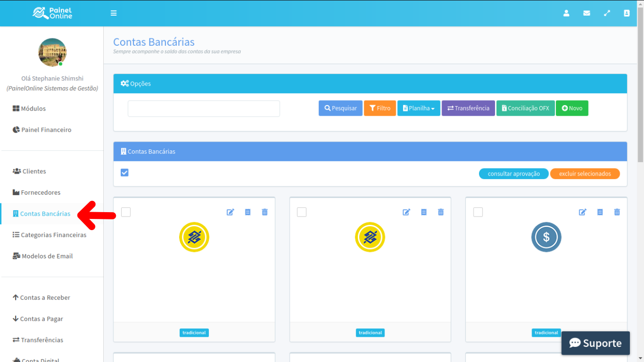
Task: Open Transferências in the sidebar
Action: (38, 340)
